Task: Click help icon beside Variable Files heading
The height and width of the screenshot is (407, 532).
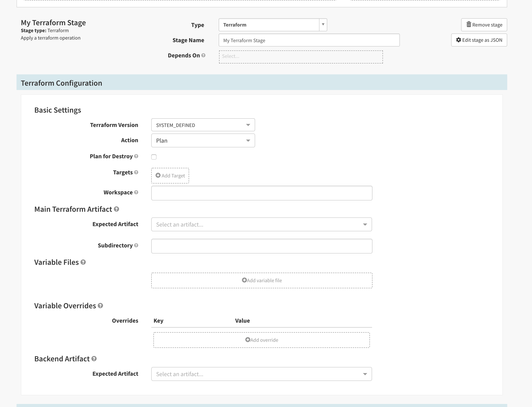Action: [x=83, y=262]
